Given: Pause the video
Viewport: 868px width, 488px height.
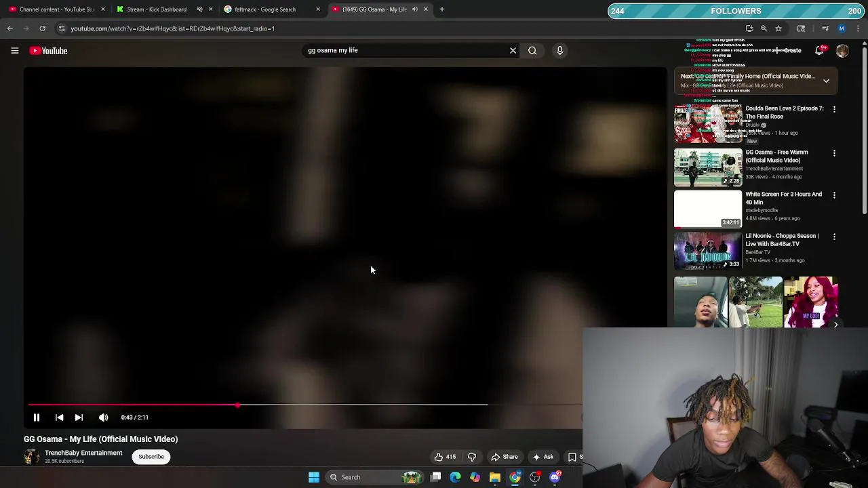Looking at the screenshot, I should (37, 418).
